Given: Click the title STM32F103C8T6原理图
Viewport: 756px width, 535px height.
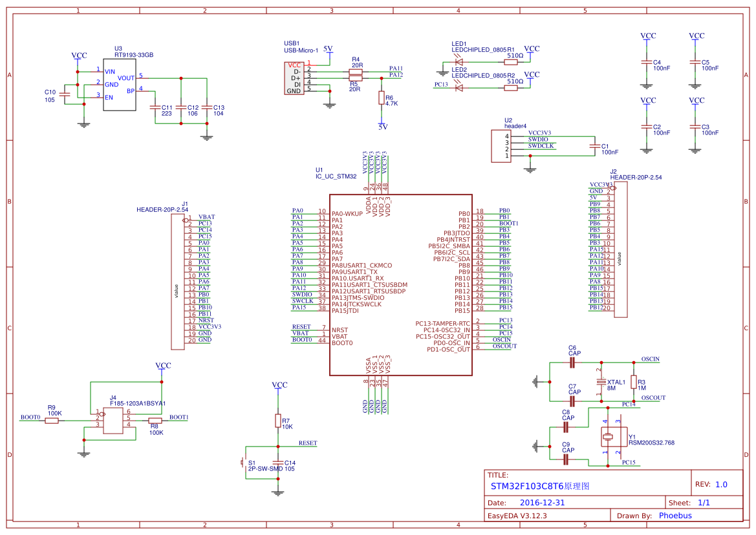Looking at the screenshot, I should [540, 487].
